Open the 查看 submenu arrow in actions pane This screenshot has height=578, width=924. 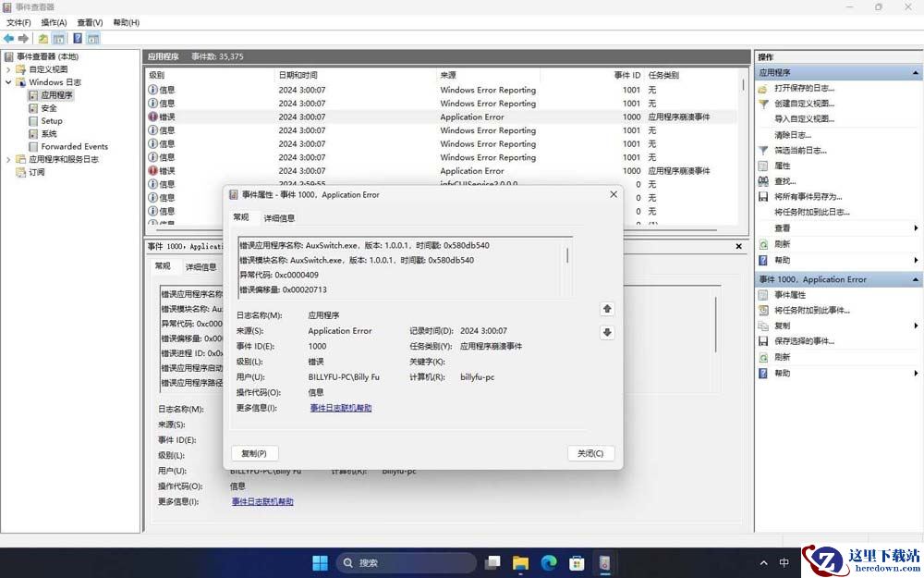pyautogui.click(x=916, y=228)
